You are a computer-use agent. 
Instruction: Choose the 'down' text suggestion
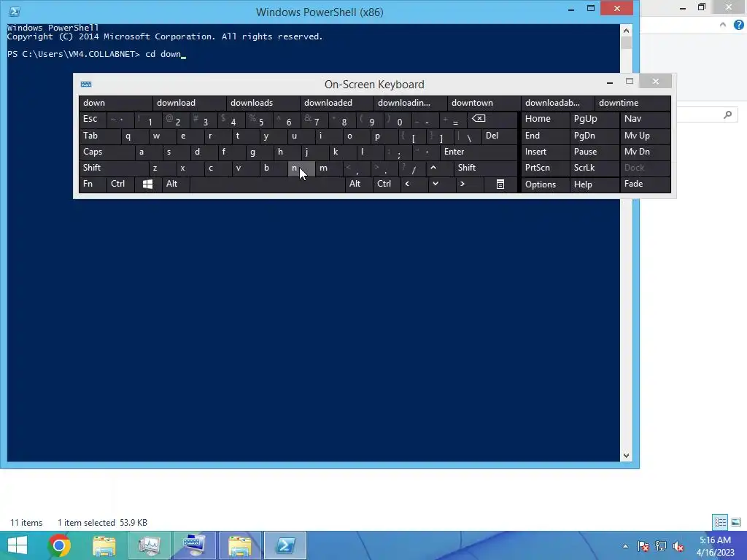(116, 103)
